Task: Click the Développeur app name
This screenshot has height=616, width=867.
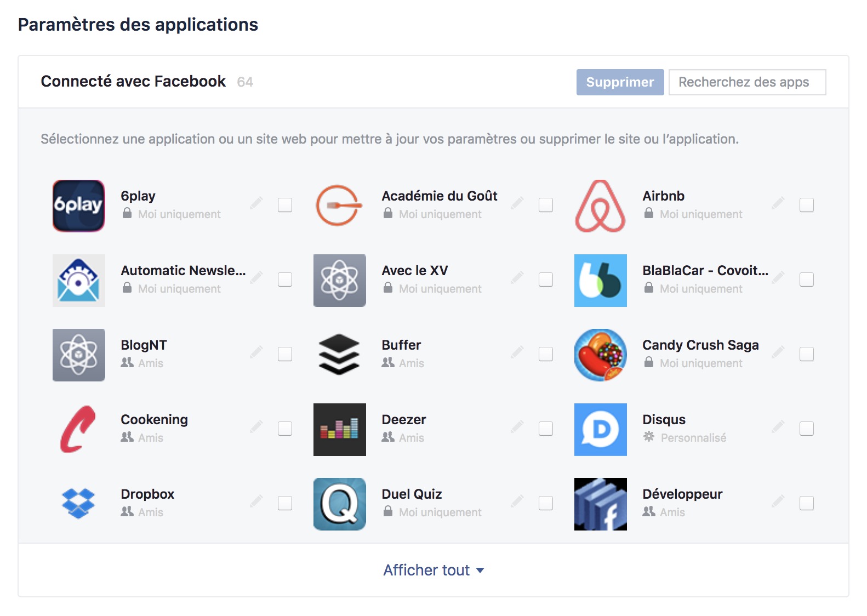Action: click(x=682, y=494)
